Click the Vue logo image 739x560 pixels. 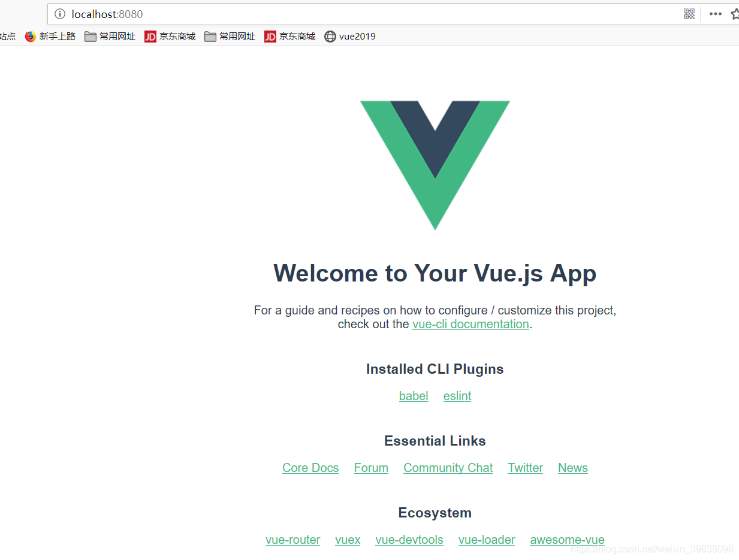435,165
